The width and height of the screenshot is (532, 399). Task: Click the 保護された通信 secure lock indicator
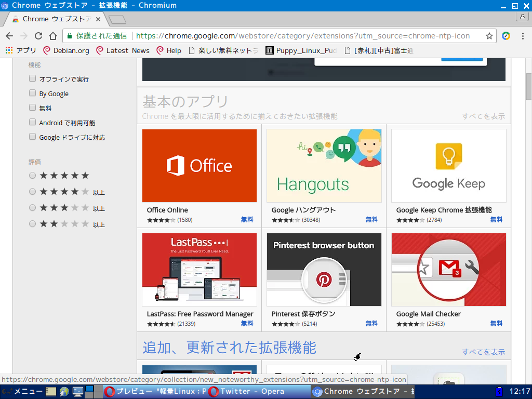97,36
